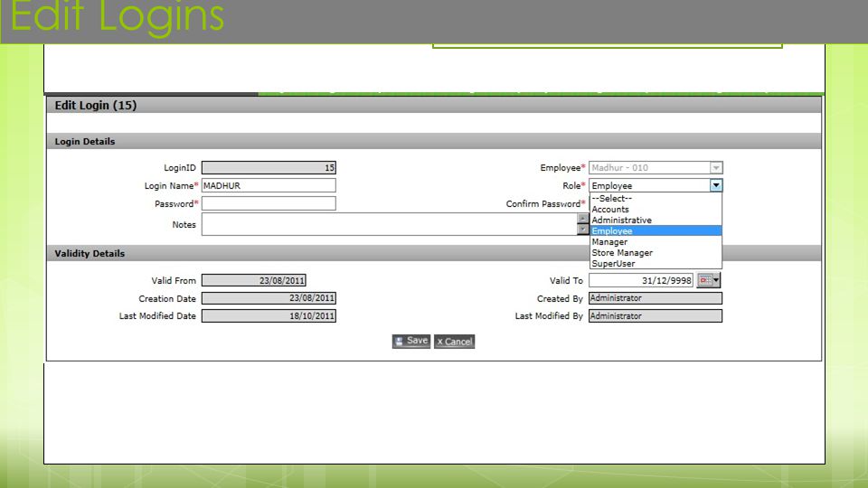Click the Validity Details section heading
This screenshot has width=868, height=488.
90,253
